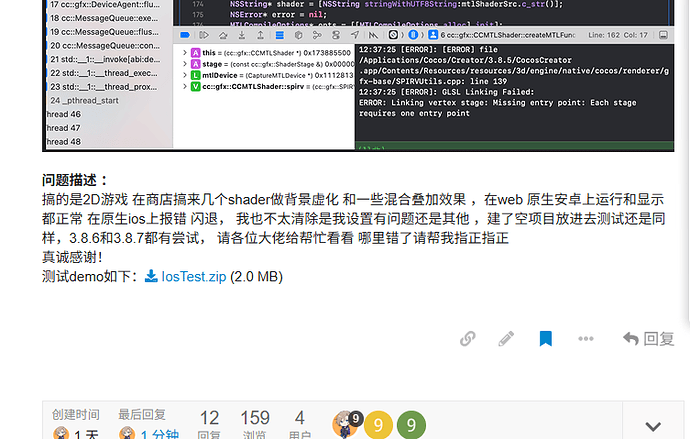Image resolution: width=690 pixels, height=439 pixels.
Task: Open the embedded Xcode screenshot image
Action: point(358,76)
